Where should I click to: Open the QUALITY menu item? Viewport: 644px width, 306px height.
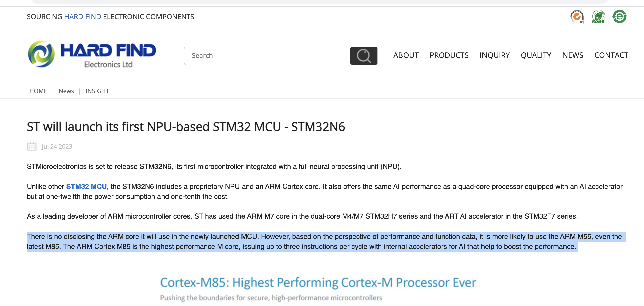(x=536, y=55)
